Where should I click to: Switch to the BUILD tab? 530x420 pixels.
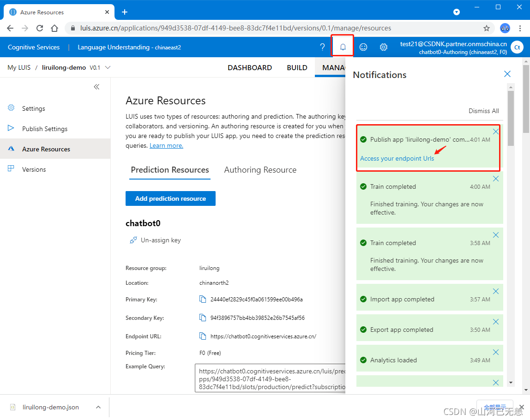tap(297, 67)
